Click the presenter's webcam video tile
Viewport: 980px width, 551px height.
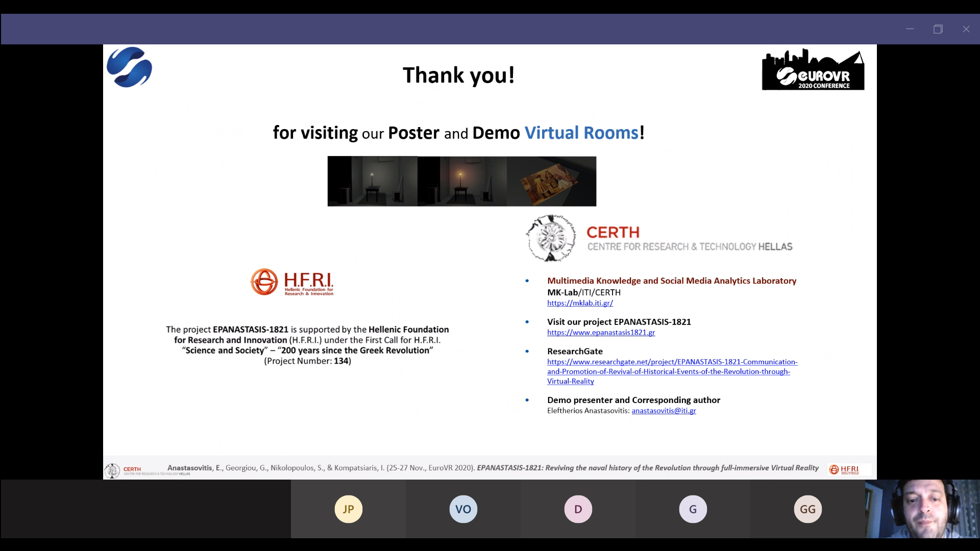(922, 509)
